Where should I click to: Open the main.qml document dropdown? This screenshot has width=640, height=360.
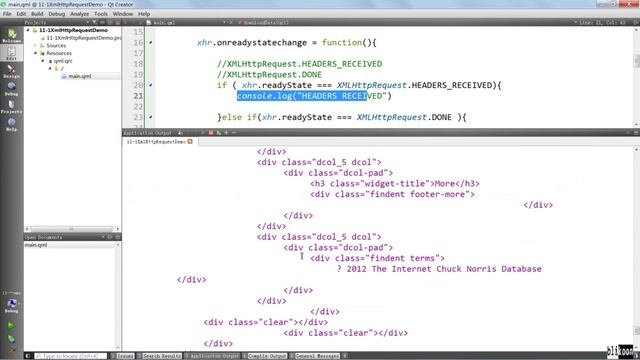224,22
